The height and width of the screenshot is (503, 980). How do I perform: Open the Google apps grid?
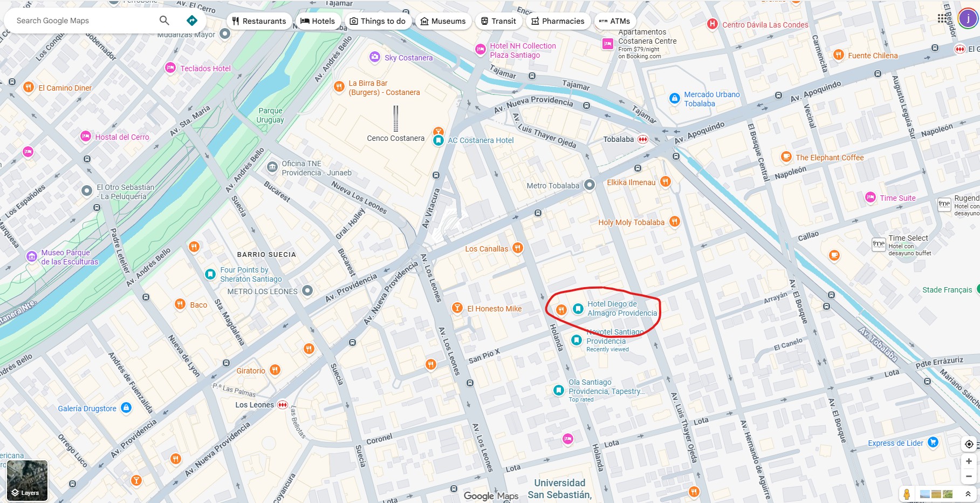(942, 18)
